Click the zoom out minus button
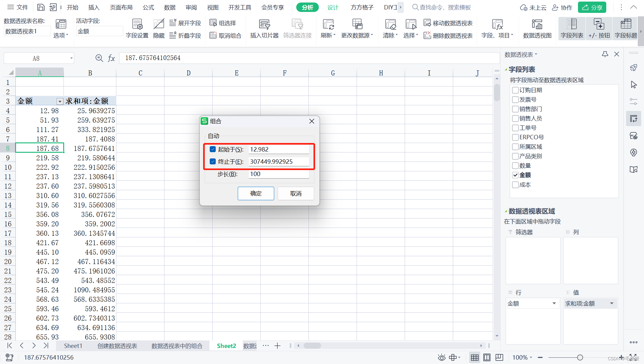The image size is (644, 364). [x=540, y=357]
